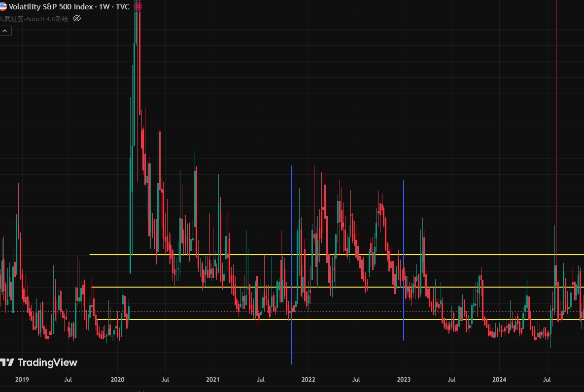Click the 2023 label on the time axis
This screenshot has width=584, height=392.
click(404, 380)
